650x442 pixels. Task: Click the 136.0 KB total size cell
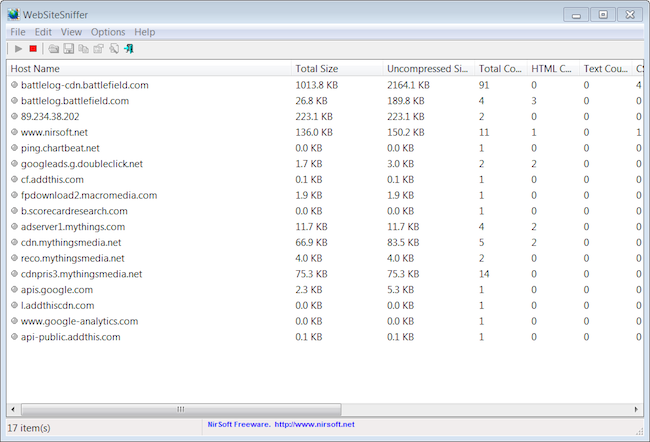click(314, 132)
